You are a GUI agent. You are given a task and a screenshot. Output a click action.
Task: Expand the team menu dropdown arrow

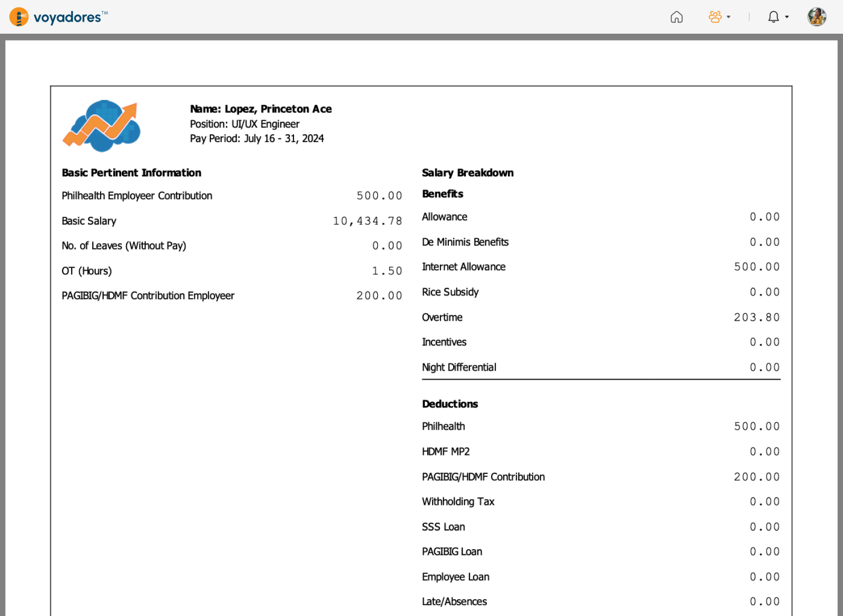(729, 17)
